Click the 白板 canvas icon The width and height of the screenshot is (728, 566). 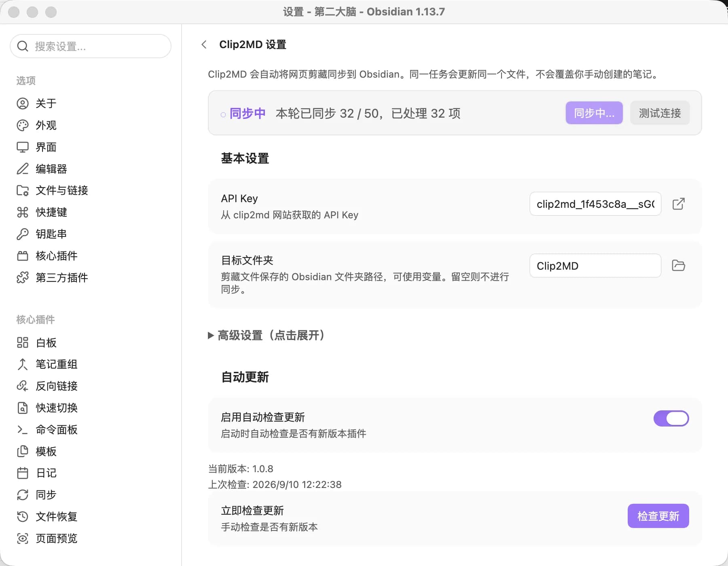23,343
